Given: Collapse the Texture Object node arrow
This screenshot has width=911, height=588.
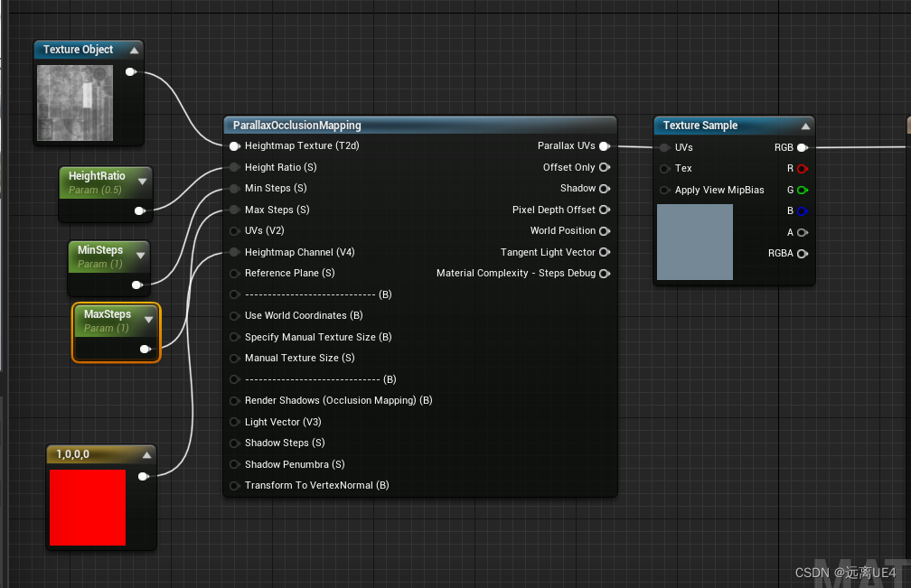Looking at the screenshot, I should pyautogui.click(x=134, y=51).
